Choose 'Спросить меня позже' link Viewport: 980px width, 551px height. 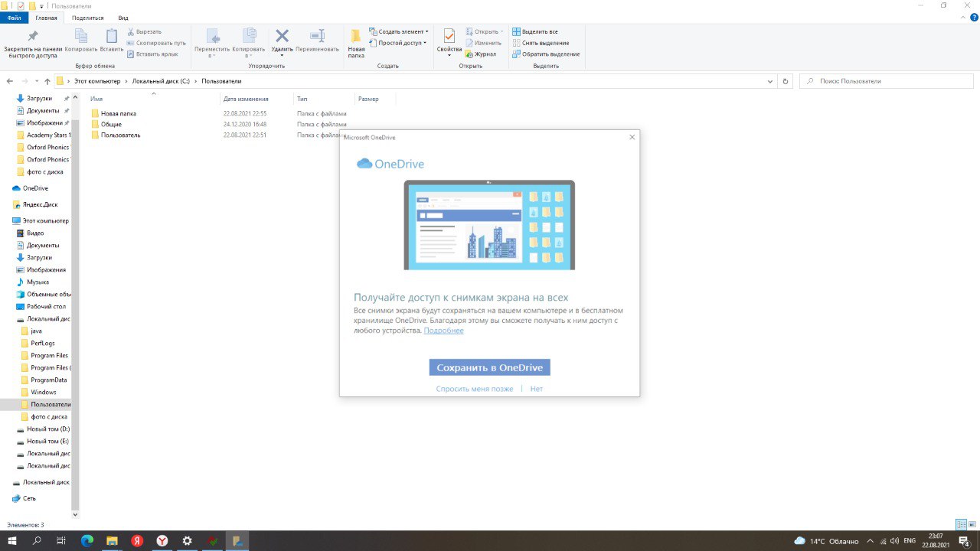(x=475, y=389)
